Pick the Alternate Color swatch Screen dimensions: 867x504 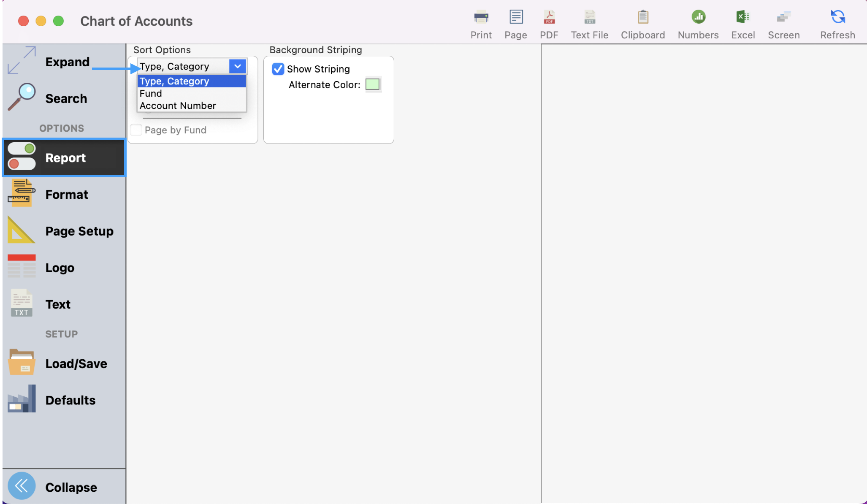tap(372, 84)
